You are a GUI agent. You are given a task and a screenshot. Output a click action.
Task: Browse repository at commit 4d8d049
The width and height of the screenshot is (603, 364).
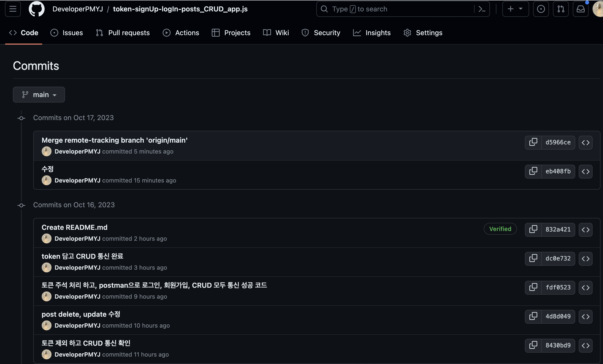pyautogui.click(x=585, y=316)
